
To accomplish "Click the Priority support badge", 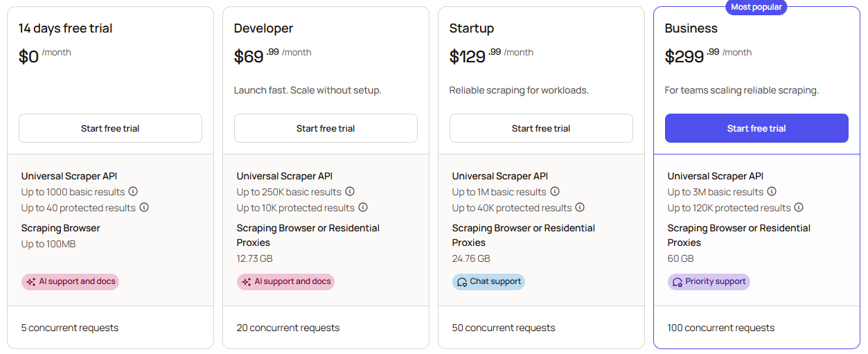I will click(709, 282).
